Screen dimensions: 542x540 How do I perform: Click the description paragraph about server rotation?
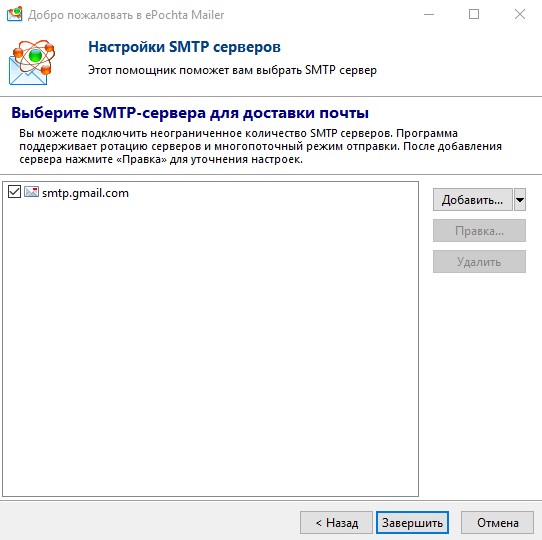point(260,146)
